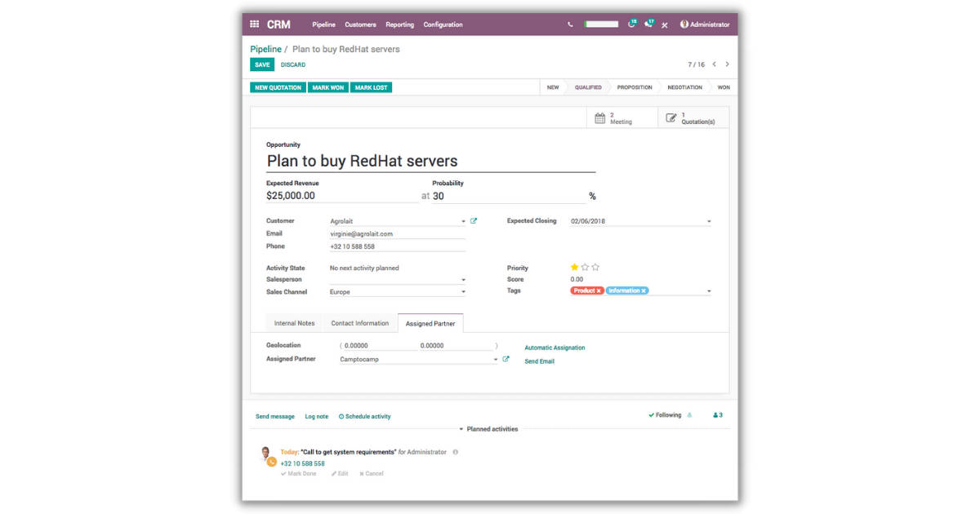Open the Sales Channel dropdown
980x514 pixels.
(465, 291)
